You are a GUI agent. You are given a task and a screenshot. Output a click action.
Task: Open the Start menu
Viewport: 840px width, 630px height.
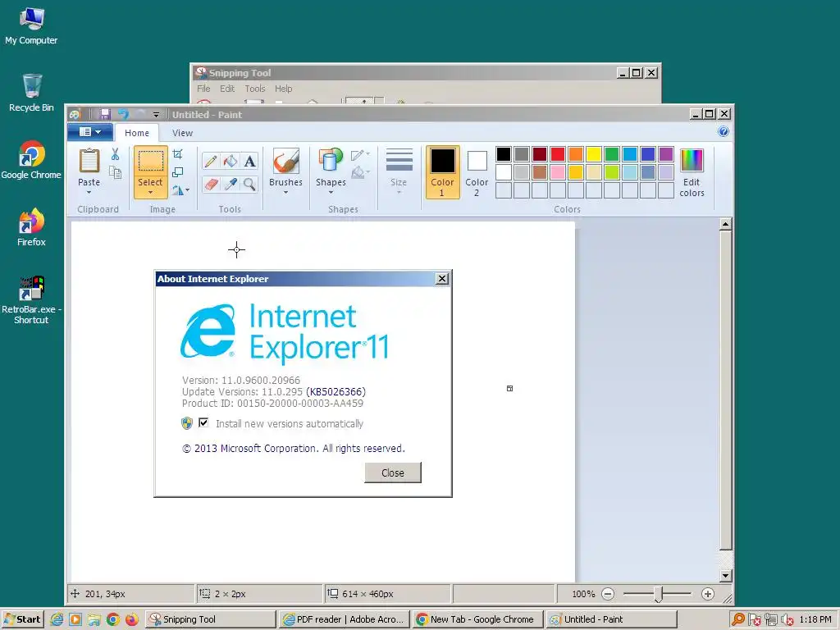click(x=22, y=619)
